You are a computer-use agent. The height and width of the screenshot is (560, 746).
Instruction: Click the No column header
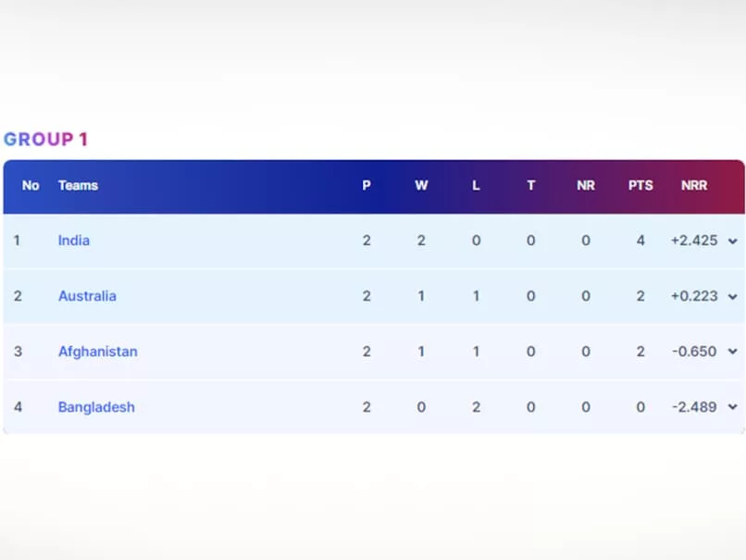[x=31, y=185]
